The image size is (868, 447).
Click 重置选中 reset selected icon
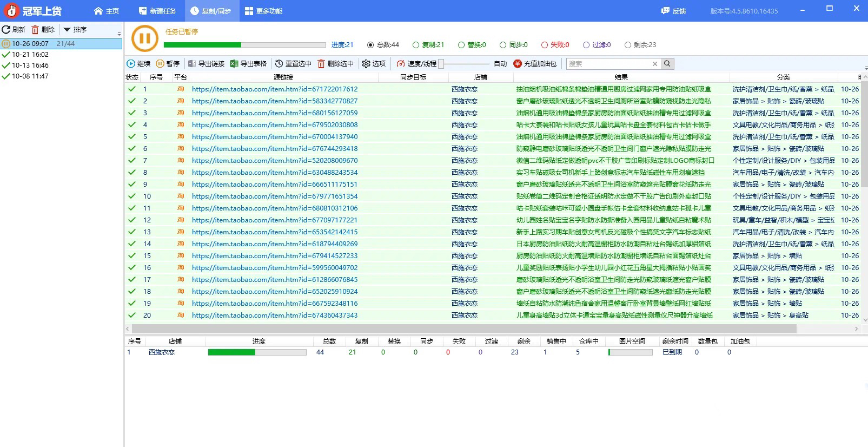(x=279, y=64)
